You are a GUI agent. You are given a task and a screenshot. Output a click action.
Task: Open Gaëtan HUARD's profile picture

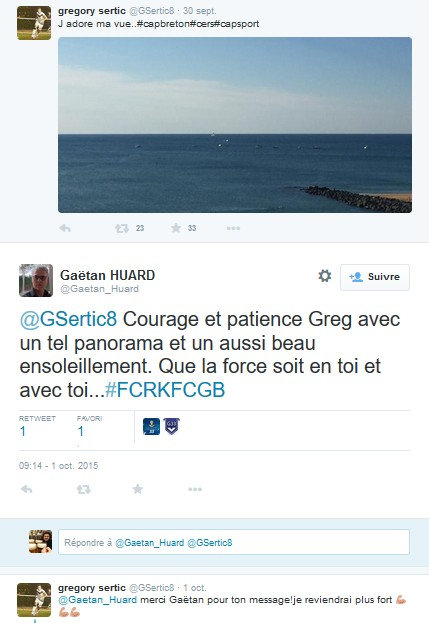point(36,281)
